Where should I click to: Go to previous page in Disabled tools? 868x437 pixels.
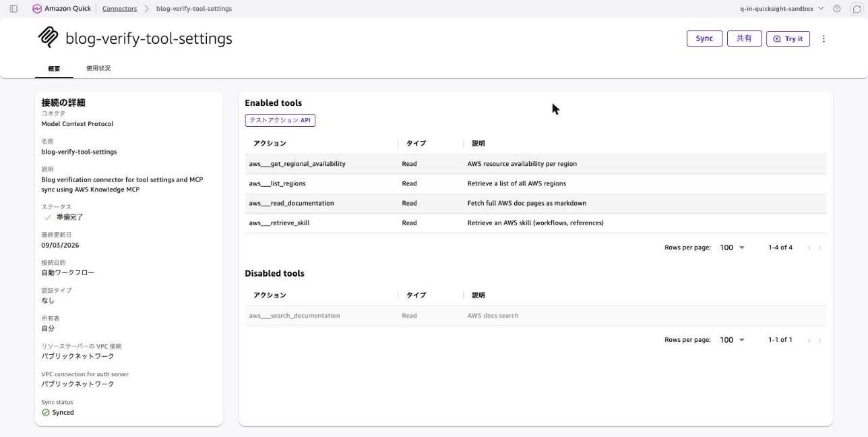click(809, 340)
